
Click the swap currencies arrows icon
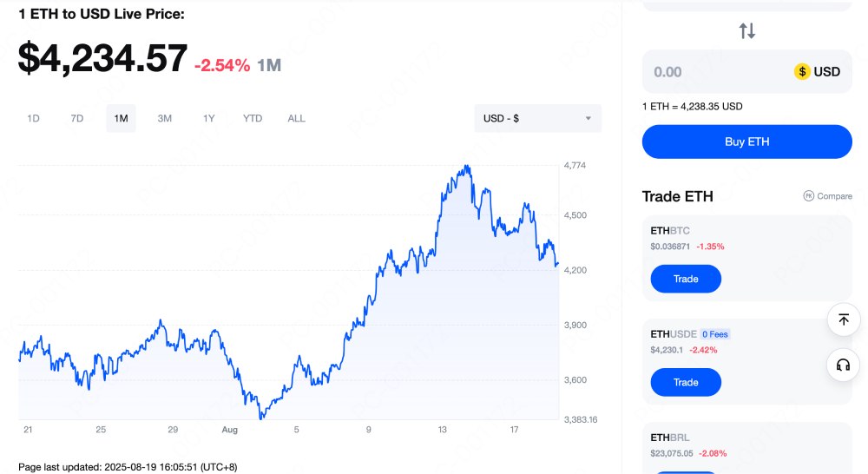click(747, 31)
